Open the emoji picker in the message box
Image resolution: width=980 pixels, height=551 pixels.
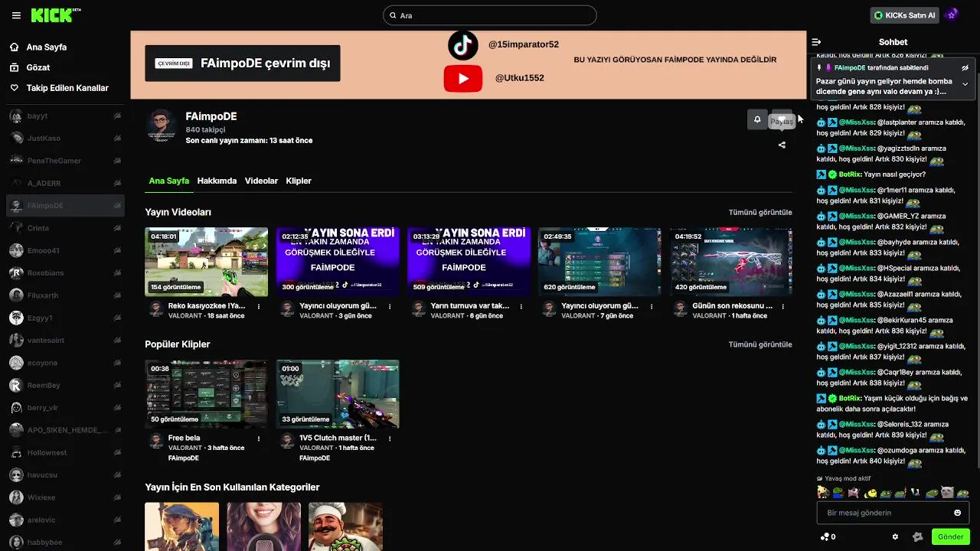(x=957, y=513)
